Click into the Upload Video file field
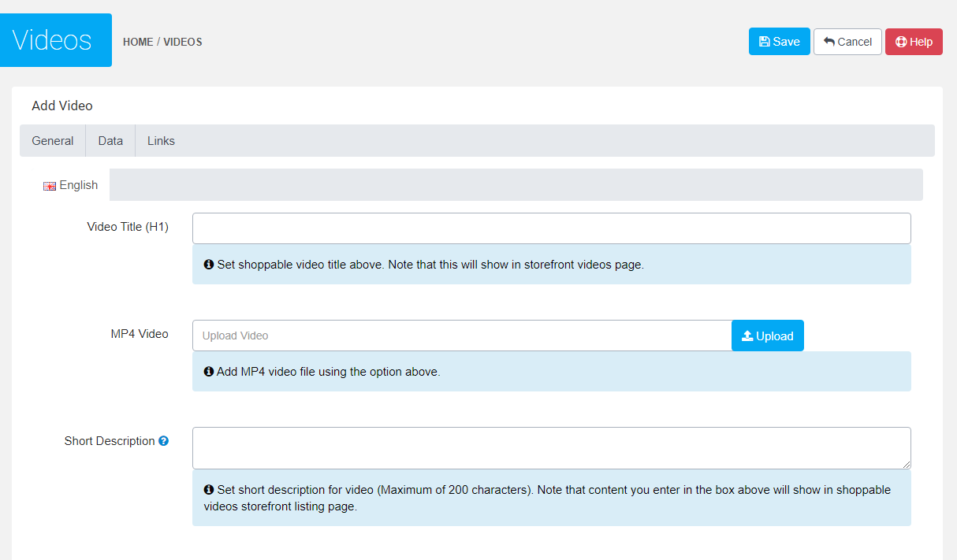The height and width of the screenshot is (560, 957). [462, 336]
